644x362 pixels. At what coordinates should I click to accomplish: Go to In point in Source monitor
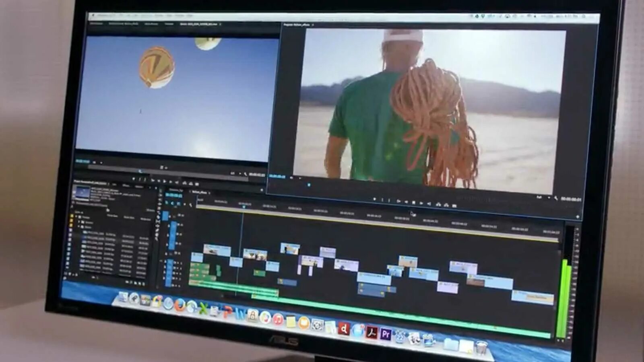point(153,180)
